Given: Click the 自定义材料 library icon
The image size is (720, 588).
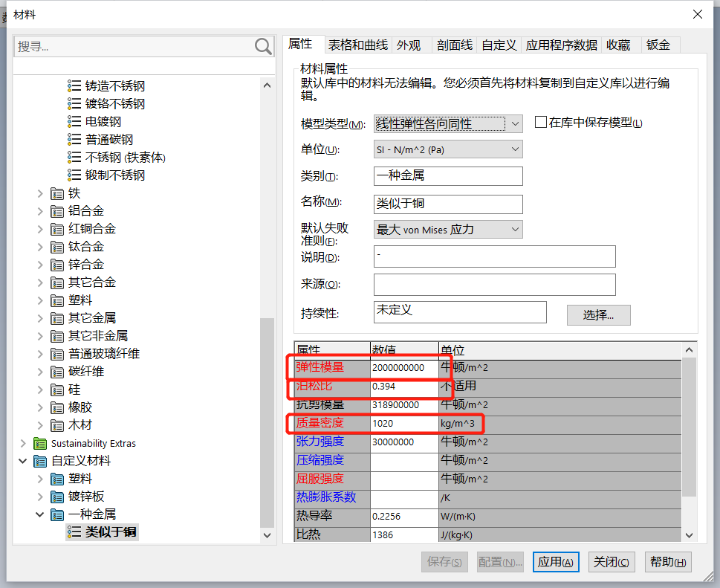Looking at the screenshot, I should [x=40, y=461].
